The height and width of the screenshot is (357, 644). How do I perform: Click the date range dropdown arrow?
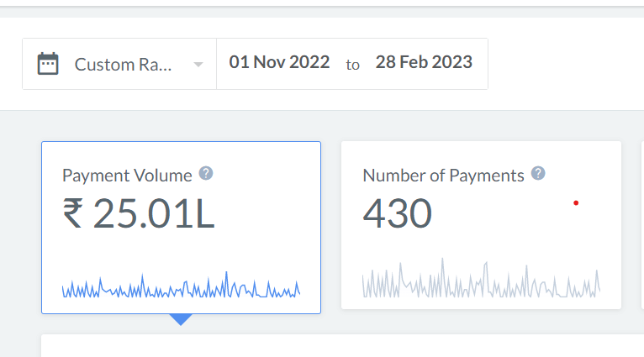[x=198, y=65]
